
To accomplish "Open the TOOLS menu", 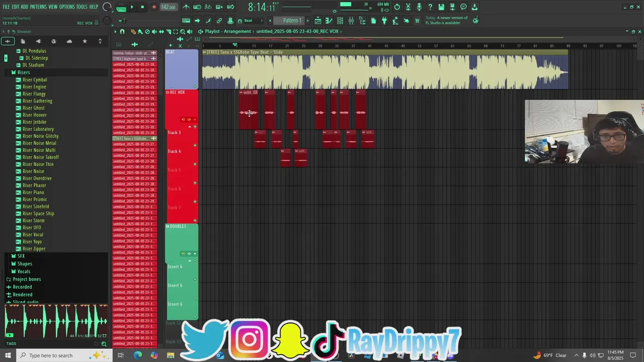I will click(82, 7).
